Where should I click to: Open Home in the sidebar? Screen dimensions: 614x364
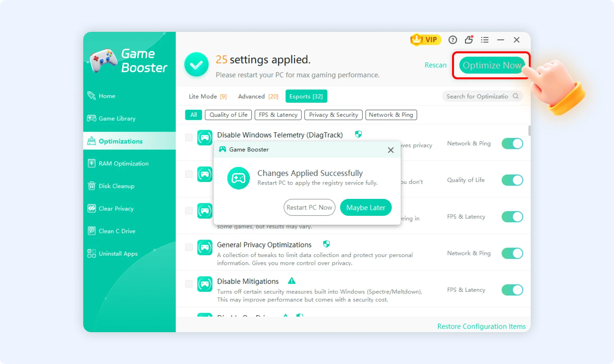[x=129, y=96]
